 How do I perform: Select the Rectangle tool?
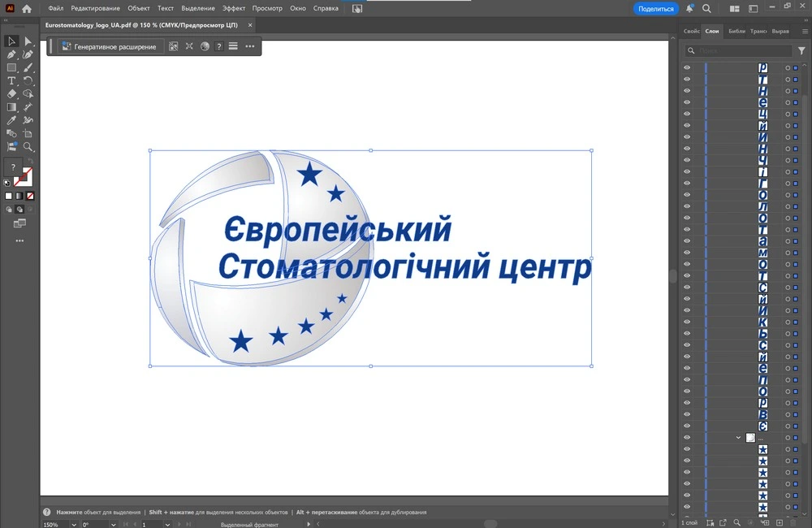click(11, 67)
